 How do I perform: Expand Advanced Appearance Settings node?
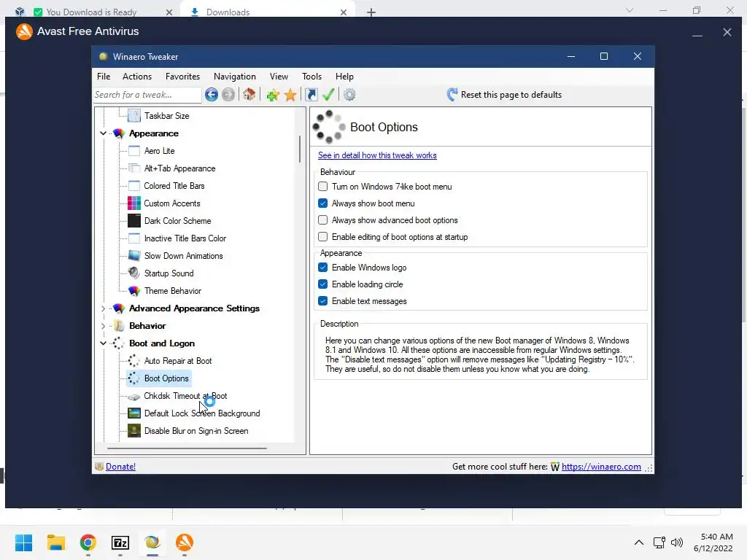click(104, 308)
